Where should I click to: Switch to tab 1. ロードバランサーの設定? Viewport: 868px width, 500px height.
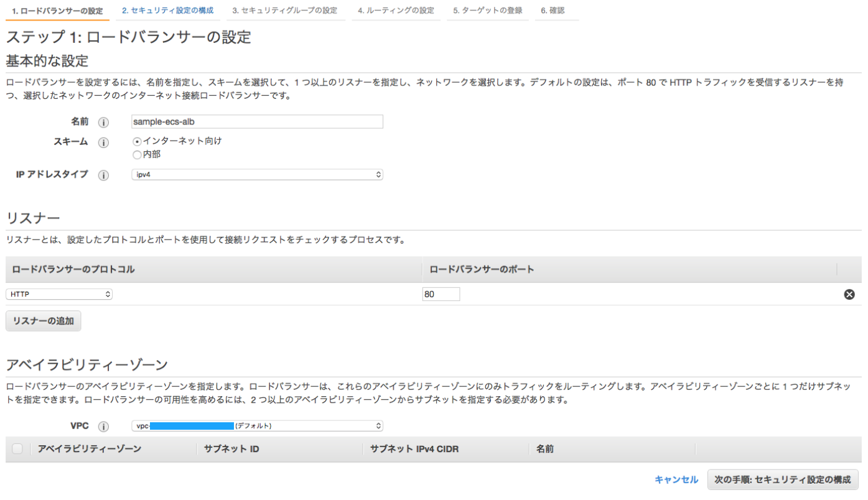[58, 11]
